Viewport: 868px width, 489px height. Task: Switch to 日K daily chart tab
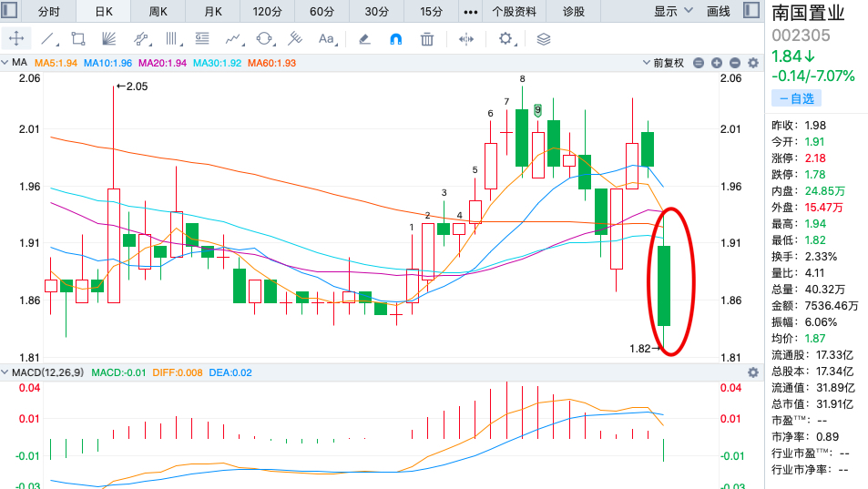coord(104,12)
